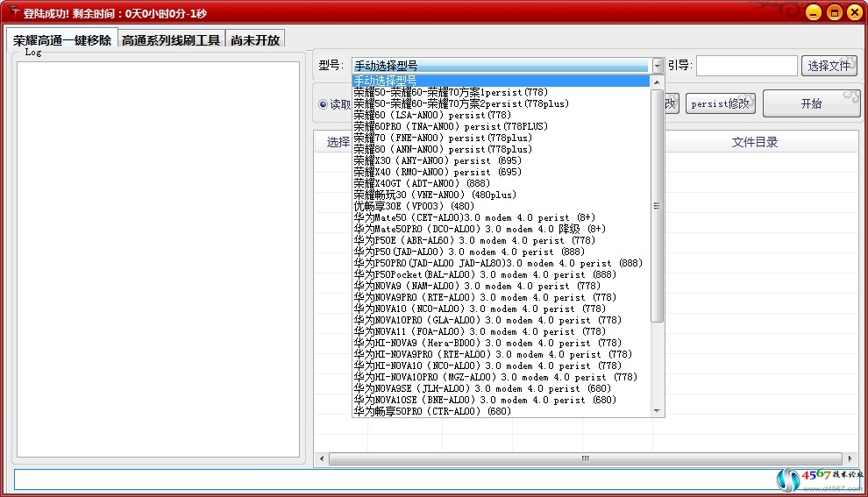Select 华为Mate50PRO (DCO-AL00) 降级 entry
This screenshot has height=497, width=868.
coord(501,229)
